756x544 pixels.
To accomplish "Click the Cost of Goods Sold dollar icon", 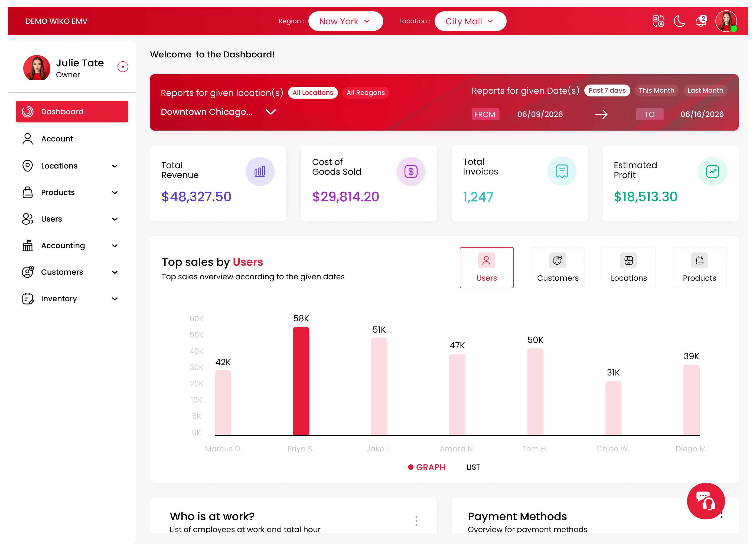I will pyautogui.click(x=411, y=171).
